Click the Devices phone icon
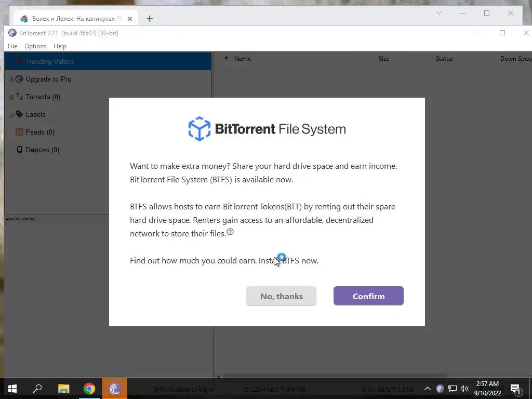 click(x=20, y=149)
